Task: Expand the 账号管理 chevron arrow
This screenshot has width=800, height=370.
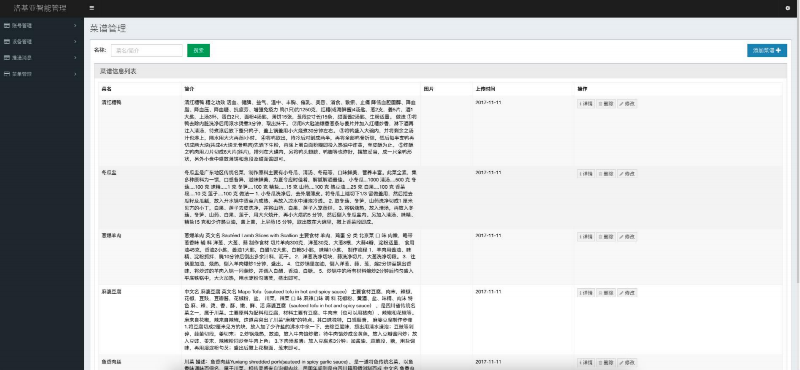Action: (75, 25)
